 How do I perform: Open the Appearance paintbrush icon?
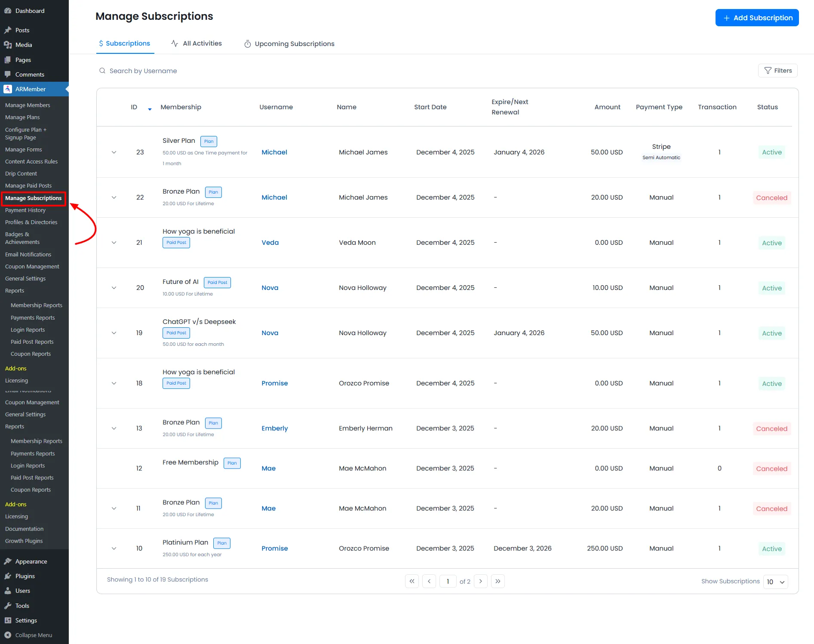(8, 561)
